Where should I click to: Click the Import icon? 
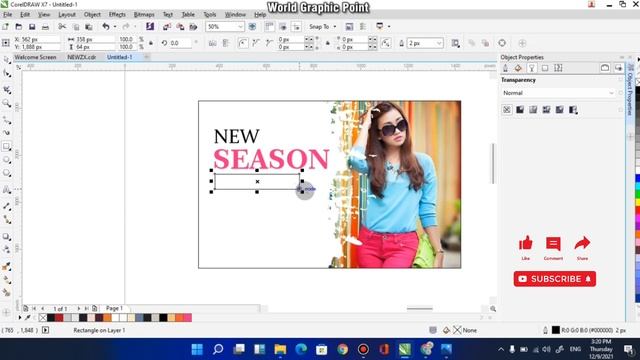(x=167, y=27)
